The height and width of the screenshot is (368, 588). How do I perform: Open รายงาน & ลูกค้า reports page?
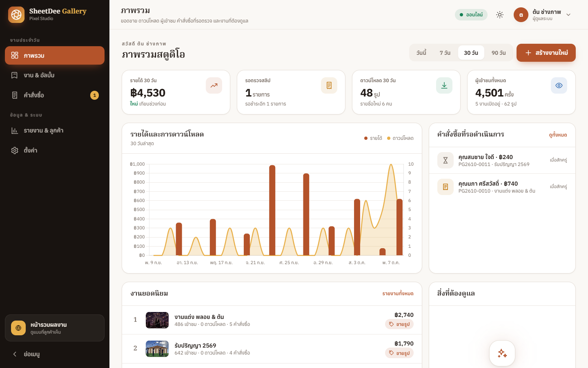click(x=55, y=130)
